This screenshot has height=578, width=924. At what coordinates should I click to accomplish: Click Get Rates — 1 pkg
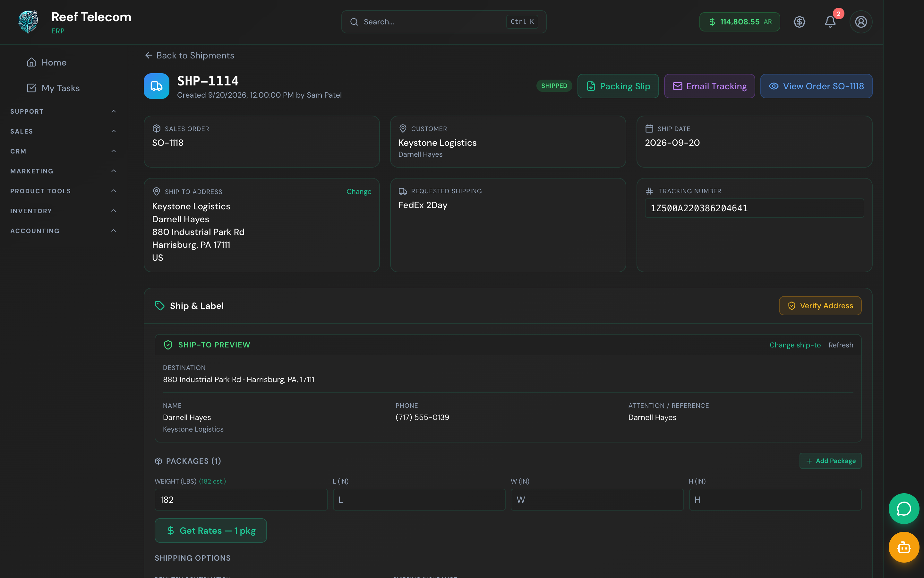[211, 530]
